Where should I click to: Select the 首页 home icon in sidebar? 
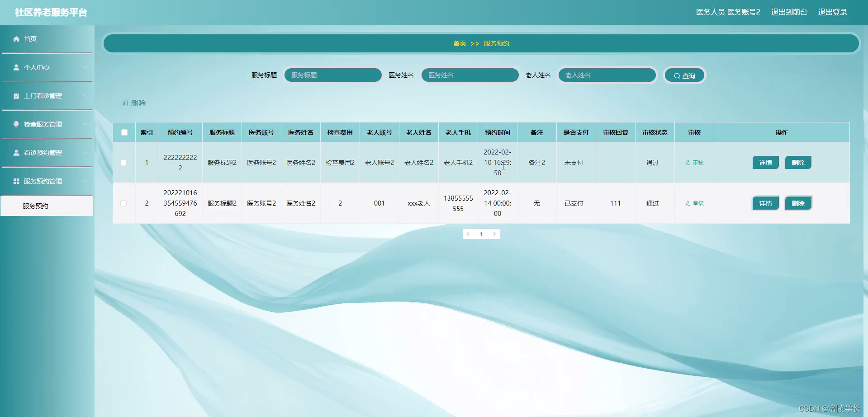pos(16,38)
